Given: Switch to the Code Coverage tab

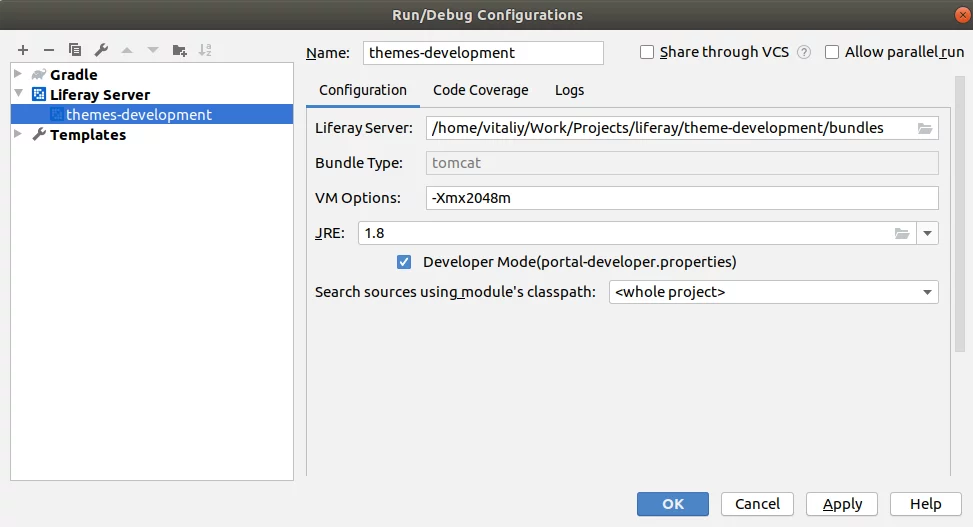Looking at the screenshot, I should [481, 90].
